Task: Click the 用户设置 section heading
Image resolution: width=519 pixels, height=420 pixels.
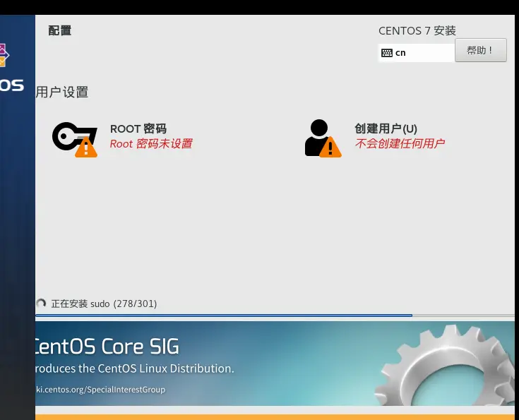Action: tap(62, 92)
